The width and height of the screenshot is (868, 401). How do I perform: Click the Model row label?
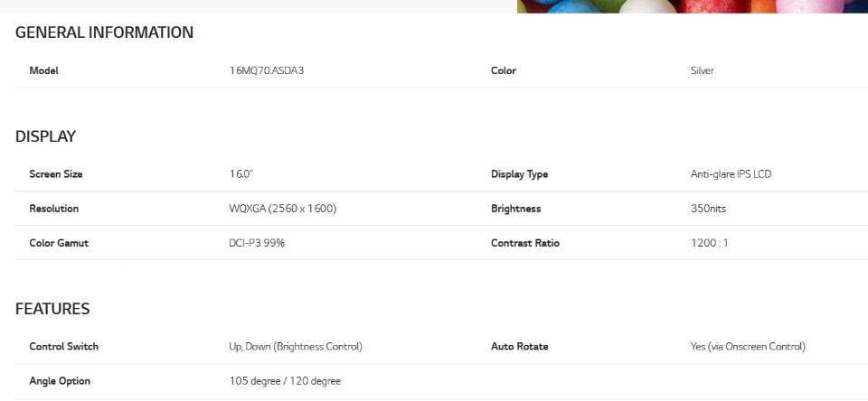(43, 70)
